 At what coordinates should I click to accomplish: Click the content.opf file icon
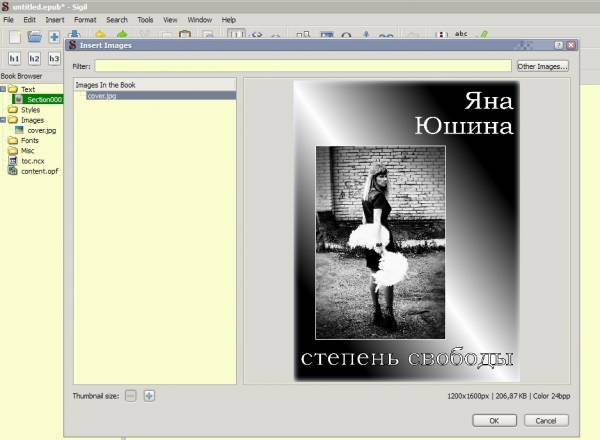[x=13, y=171]
